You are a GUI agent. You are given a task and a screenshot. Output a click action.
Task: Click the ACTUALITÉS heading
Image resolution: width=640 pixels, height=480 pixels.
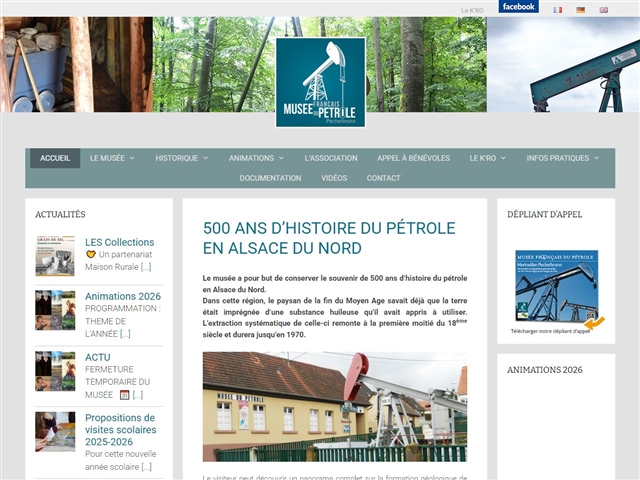[60, 214]
